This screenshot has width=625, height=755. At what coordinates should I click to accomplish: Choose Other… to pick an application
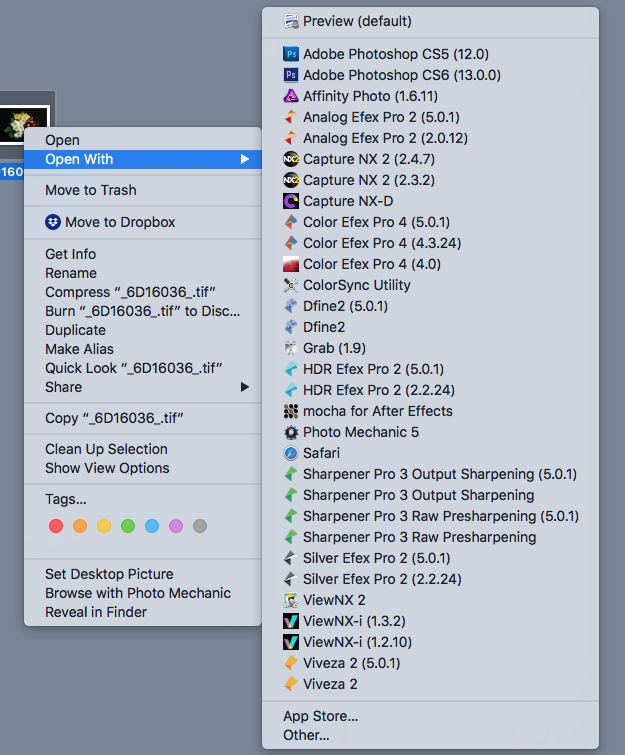[x=430, y=735]
